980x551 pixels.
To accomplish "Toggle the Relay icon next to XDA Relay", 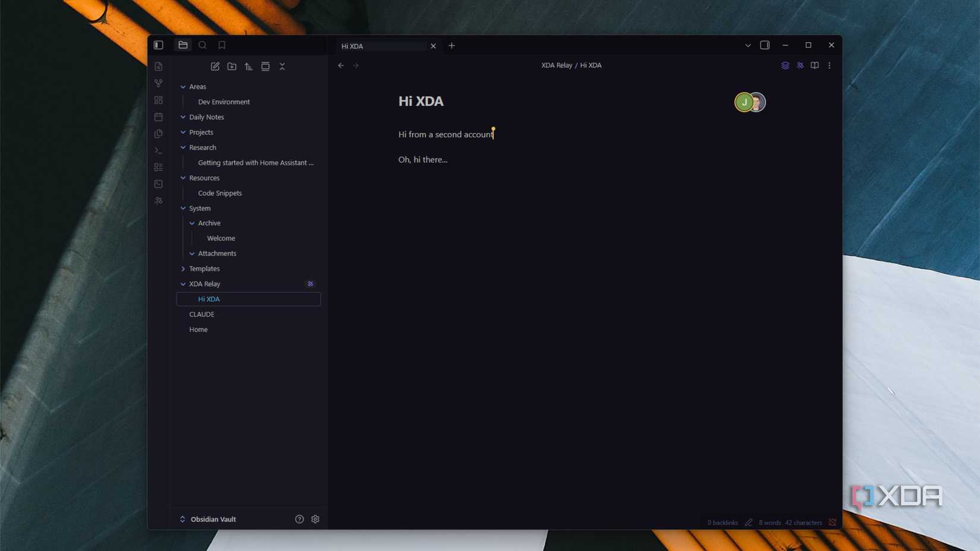I will (x=310, y=284).
